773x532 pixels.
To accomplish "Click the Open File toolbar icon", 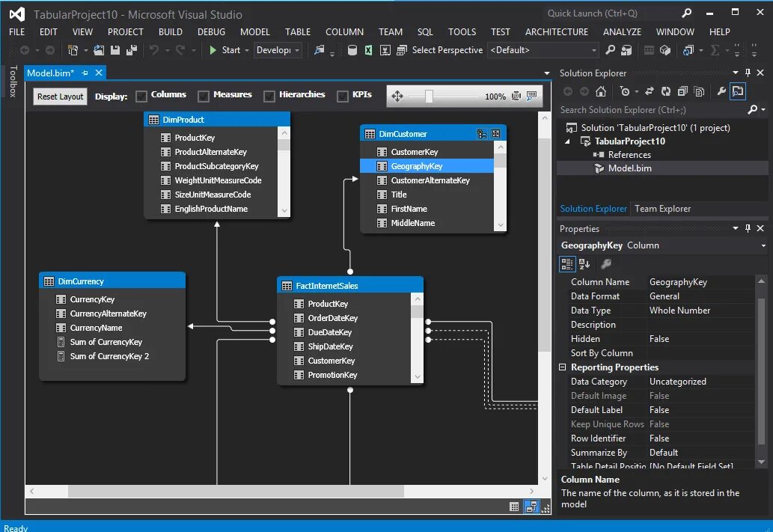I will point(99,50).
